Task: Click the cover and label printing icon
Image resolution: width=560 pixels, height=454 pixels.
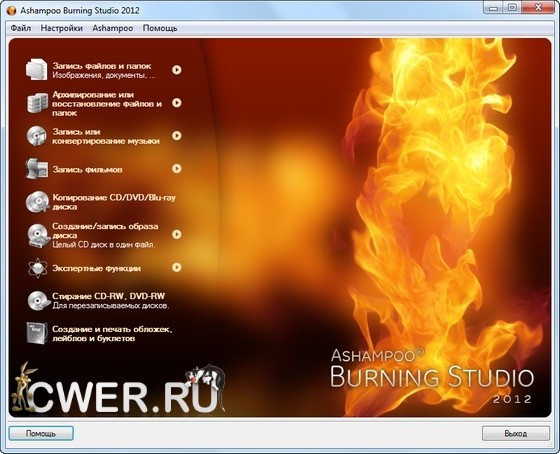Action: coord(36,333)
